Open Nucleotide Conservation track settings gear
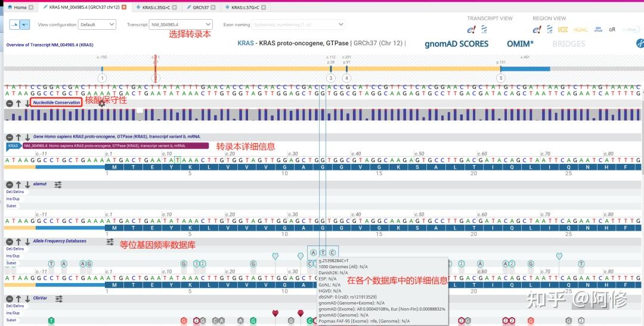This screenshot has width=644, height=326. 101,103
